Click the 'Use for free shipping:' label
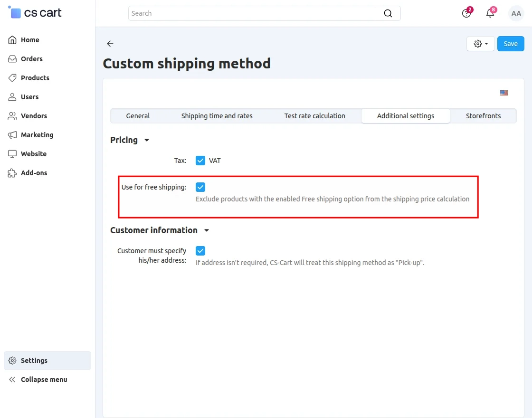This screenshot has width=532, height=418. [x=154, y=187]
